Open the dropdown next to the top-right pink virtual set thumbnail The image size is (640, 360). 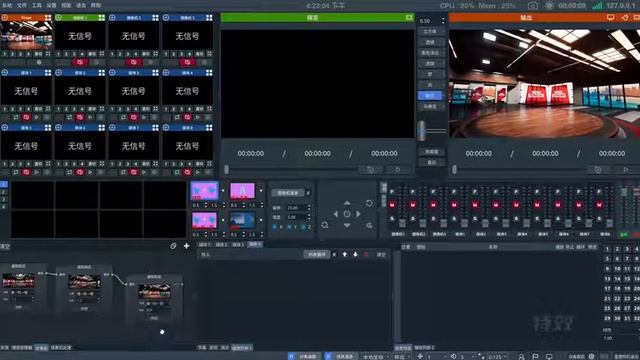click(x=261, y=191)
